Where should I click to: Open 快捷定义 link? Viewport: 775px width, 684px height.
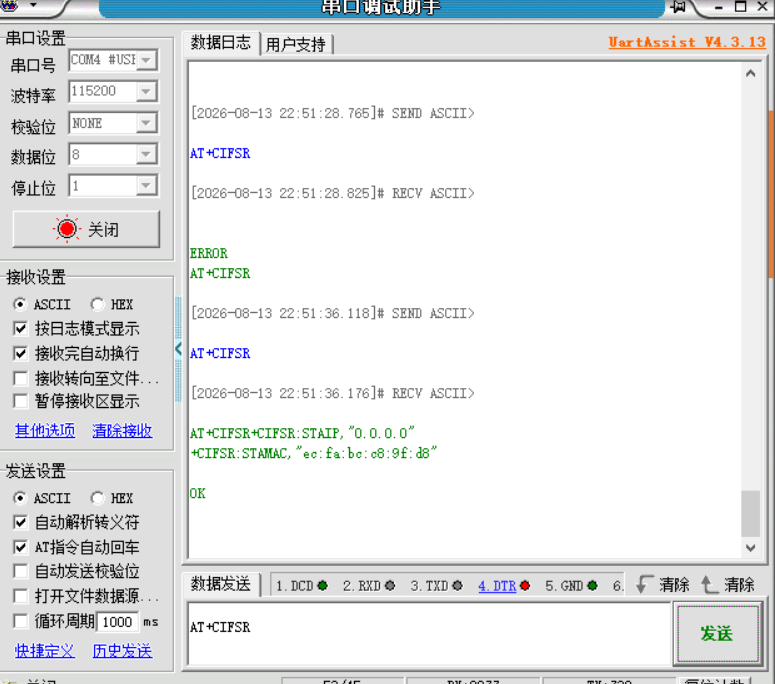45,651
